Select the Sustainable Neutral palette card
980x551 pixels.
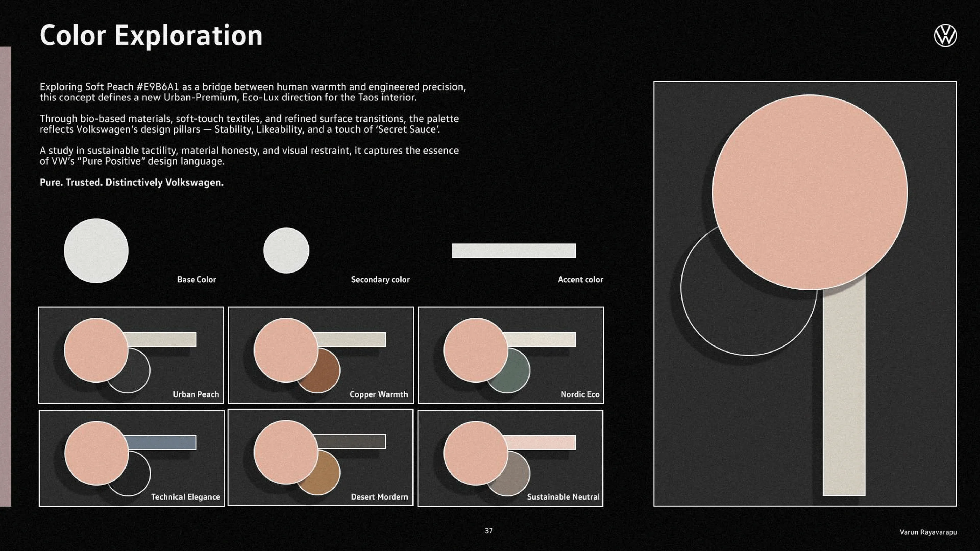(x=510, y=458)
